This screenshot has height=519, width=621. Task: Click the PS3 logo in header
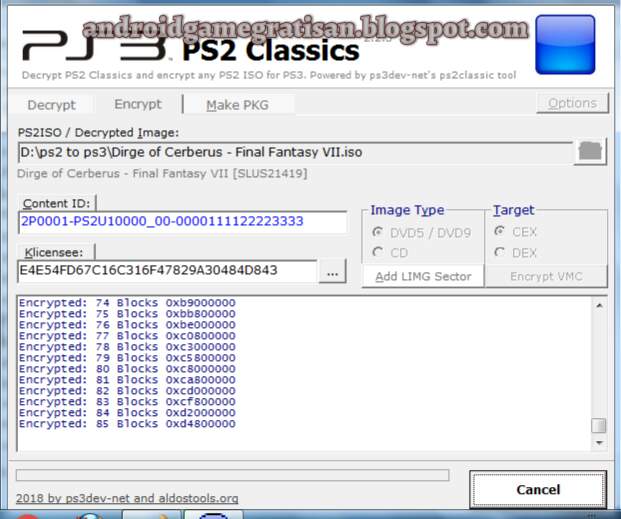[x=96, y=47]
